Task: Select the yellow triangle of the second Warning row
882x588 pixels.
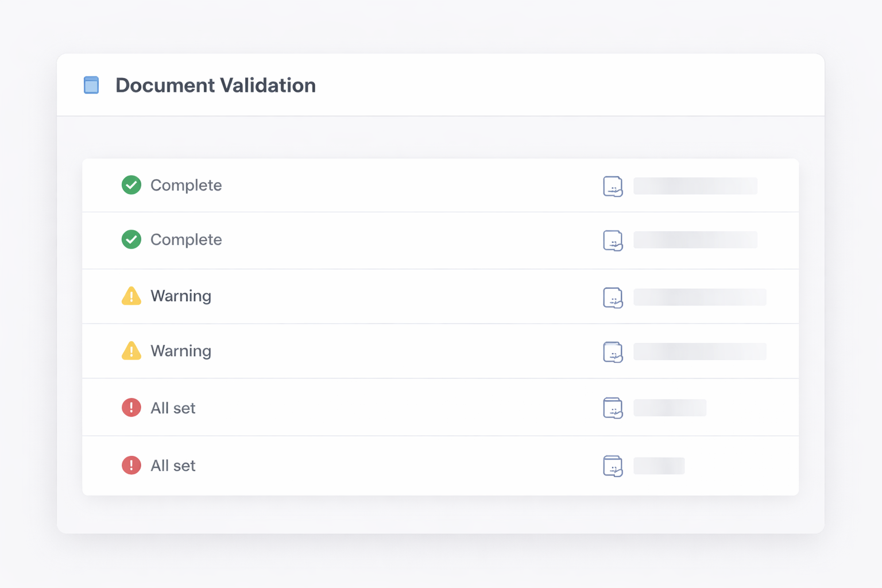Action: pyautogui.click(x=131, y=350)
